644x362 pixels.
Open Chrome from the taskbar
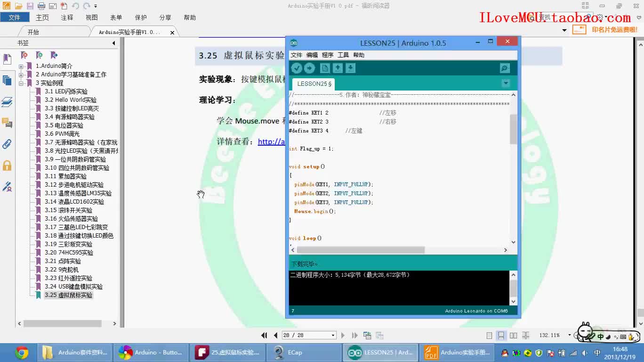22,353
